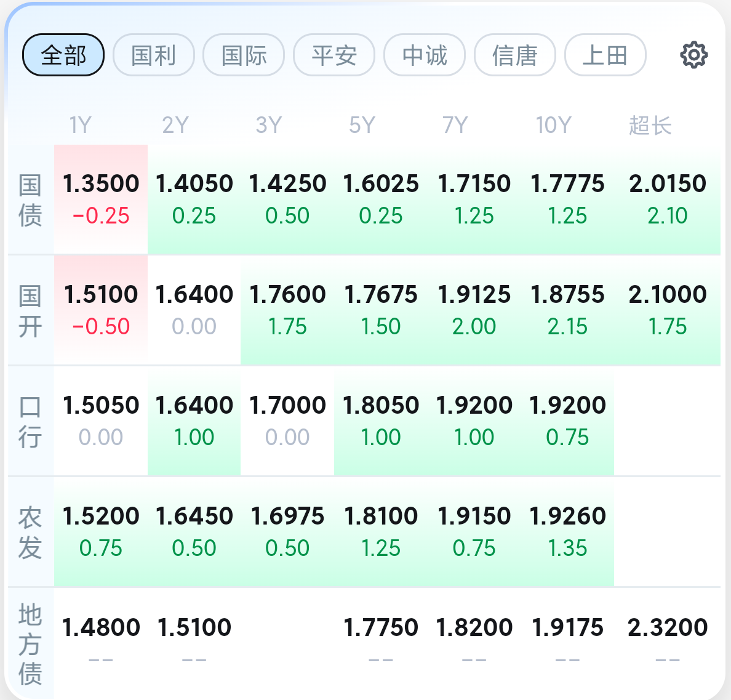Open the 国债 10Y yield 1.7775
The height and width of the screenshot is (700, 731).
pos(567,199)
